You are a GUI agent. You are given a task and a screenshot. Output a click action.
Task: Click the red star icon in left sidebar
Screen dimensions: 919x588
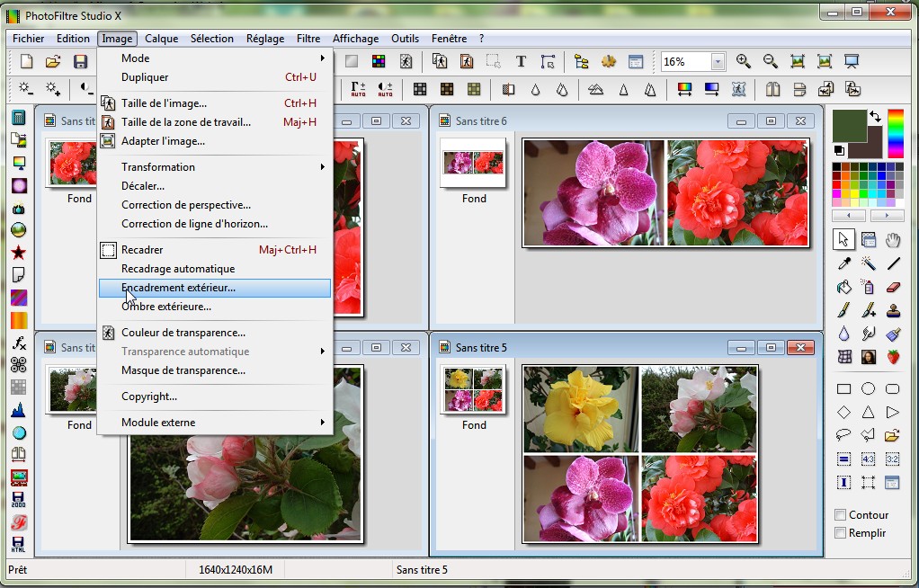click(19, 253)
